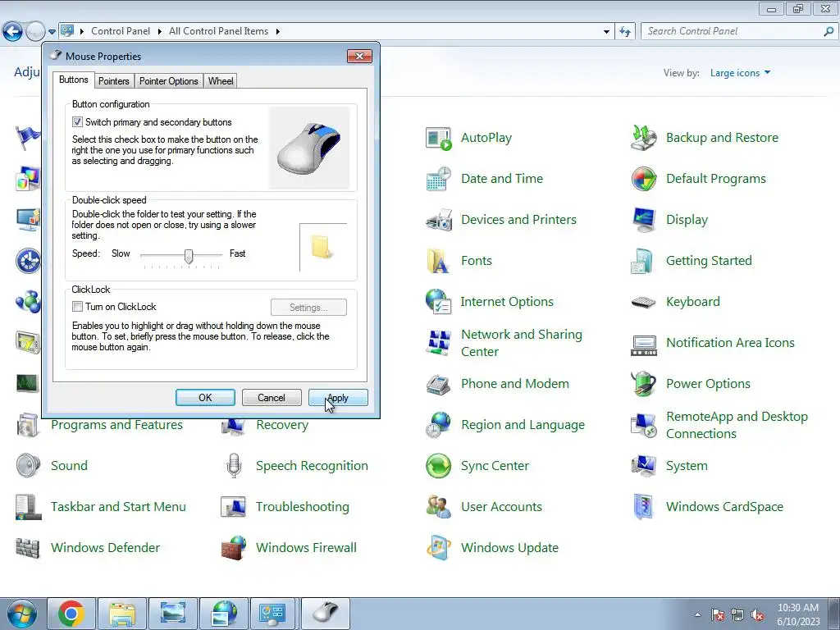Click the Region and Language icon
840x630 pixels.
click(x=438, y=425)
